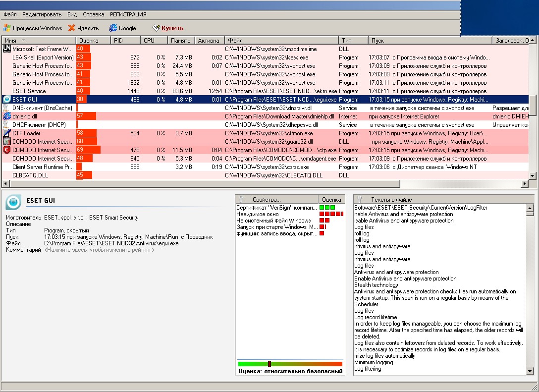539x392 pixels.
Task: Click dmiehlp.dll Internet Explorer icon
Action: pos(6,116)
